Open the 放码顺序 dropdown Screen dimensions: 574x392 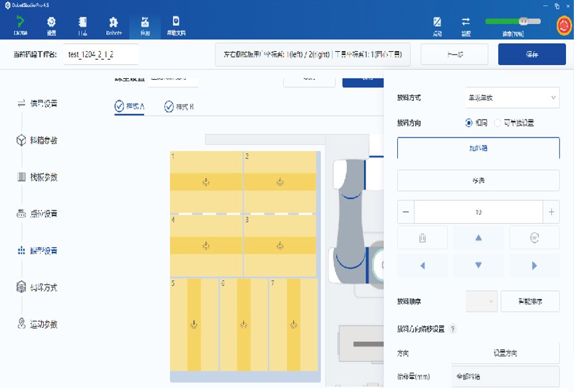tap(481, 301)
